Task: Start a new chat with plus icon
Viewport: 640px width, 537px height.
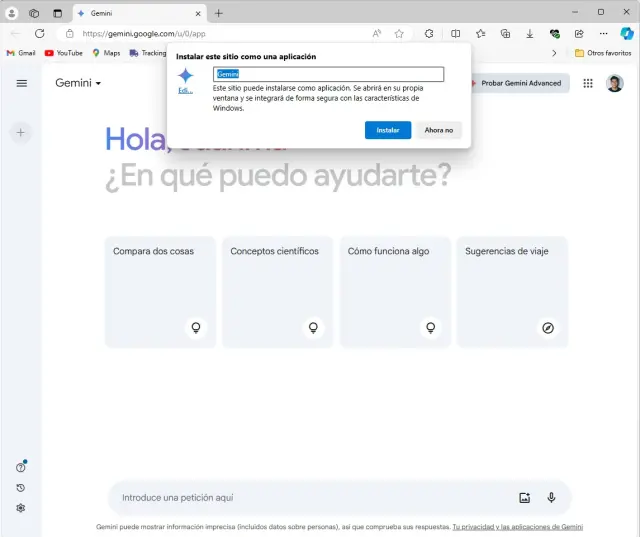Action: (x=22, y=132)
